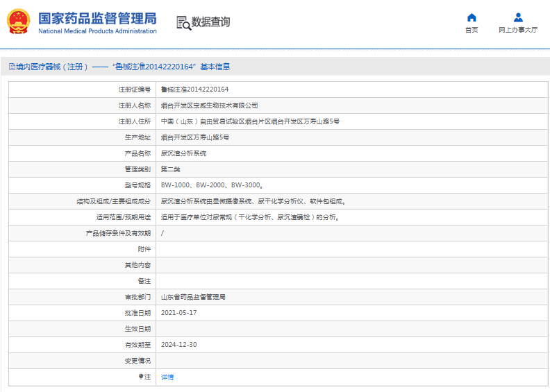
Task: Click approval date value 2021-05-17
Action: 178,313
